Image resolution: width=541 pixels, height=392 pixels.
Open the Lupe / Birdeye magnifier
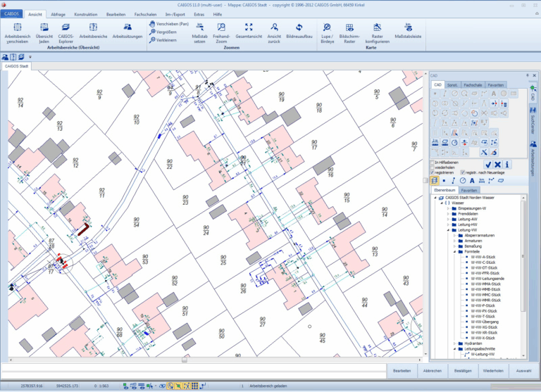(327, 27)
